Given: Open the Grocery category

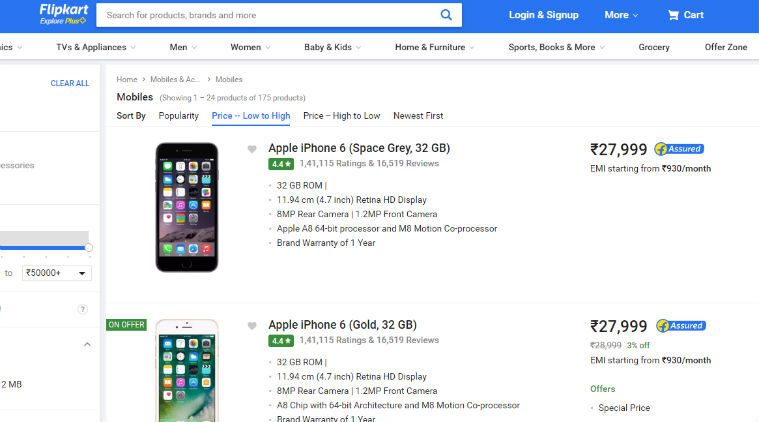Looking at the screenshot, I should click(653, 47).
